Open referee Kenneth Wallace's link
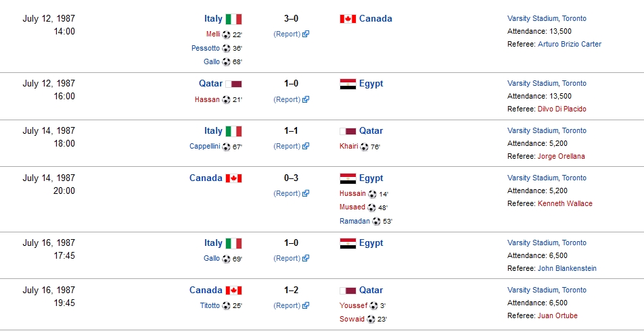The height and width of the screenshot is (331, 644). [x=564, y=204]
